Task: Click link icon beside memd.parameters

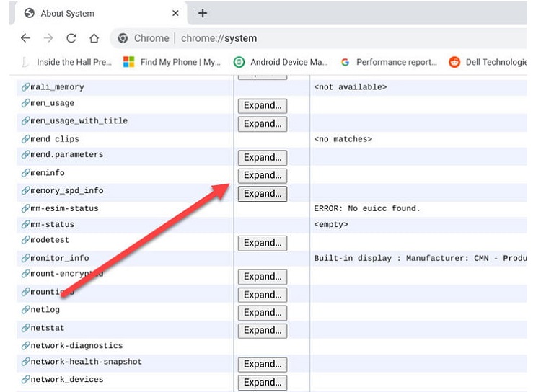Action: point(25,155)
